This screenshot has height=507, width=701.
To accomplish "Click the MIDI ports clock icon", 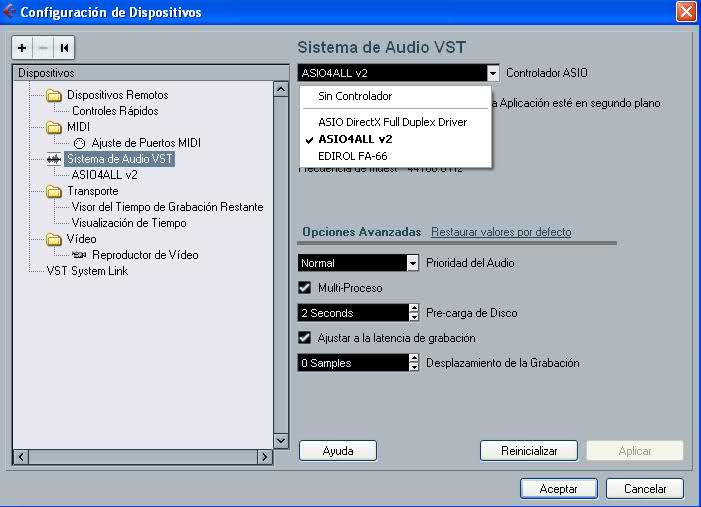I will [80, 144].
